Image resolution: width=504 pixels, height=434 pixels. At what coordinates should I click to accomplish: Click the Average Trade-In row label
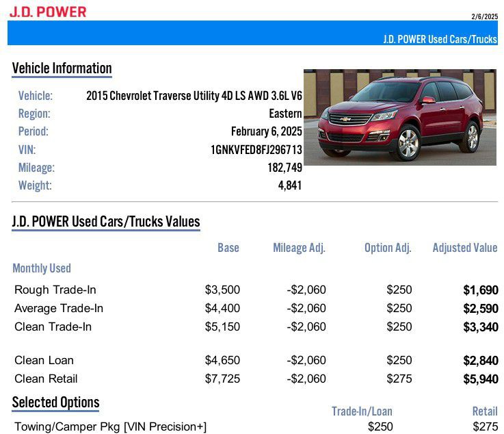click(59, 308)
